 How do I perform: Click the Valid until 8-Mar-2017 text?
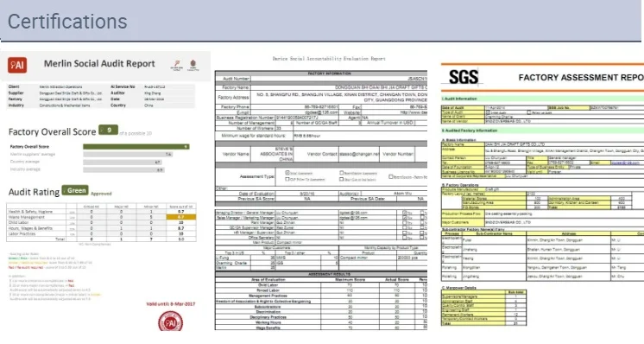tap(170, 304)
